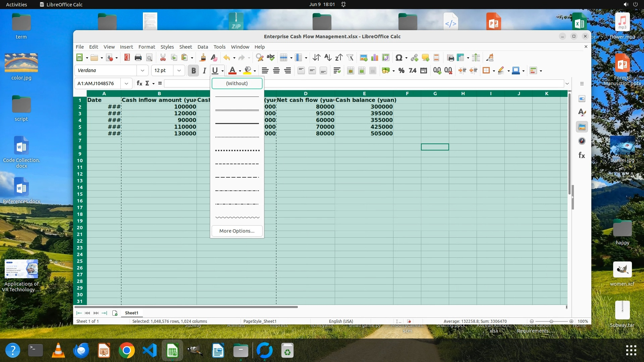Toggle Italic formatting button
This screenshot has width=644, height=362.
[x=204, y=71]
